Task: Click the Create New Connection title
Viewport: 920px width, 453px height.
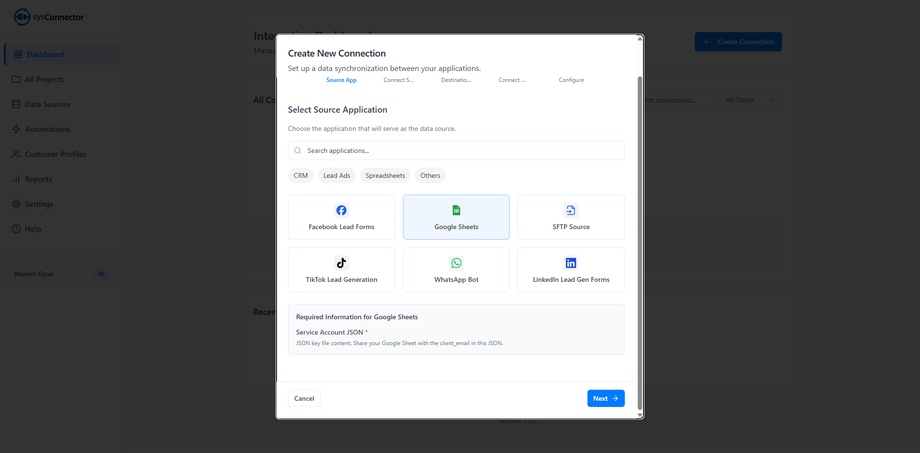Action: (337, 53)
